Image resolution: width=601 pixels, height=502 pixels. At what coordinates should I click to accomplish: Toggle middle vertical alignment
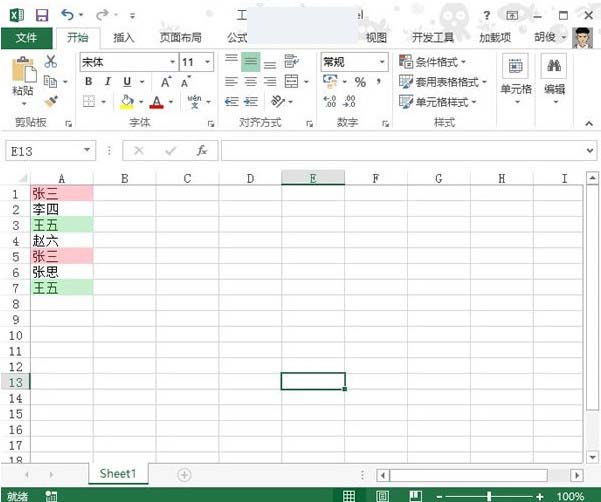tap(251, 61)
